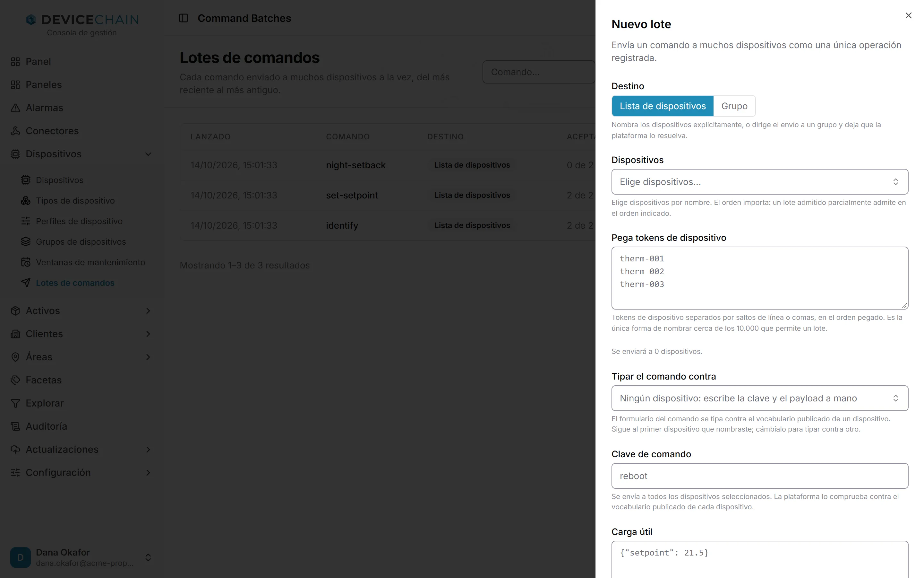This screenshot has width=924, height=578.
Task: Click the Configuración sliders icon
Action: pyautogui.click(x=15, y=472)
